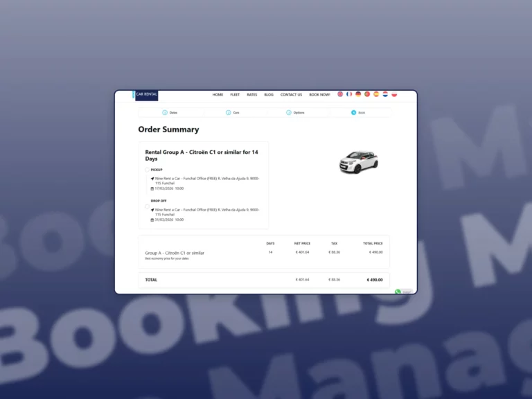Click the Group A tax € 88.36
Screen dimensions: 532x399
click(x=334, y=252)
